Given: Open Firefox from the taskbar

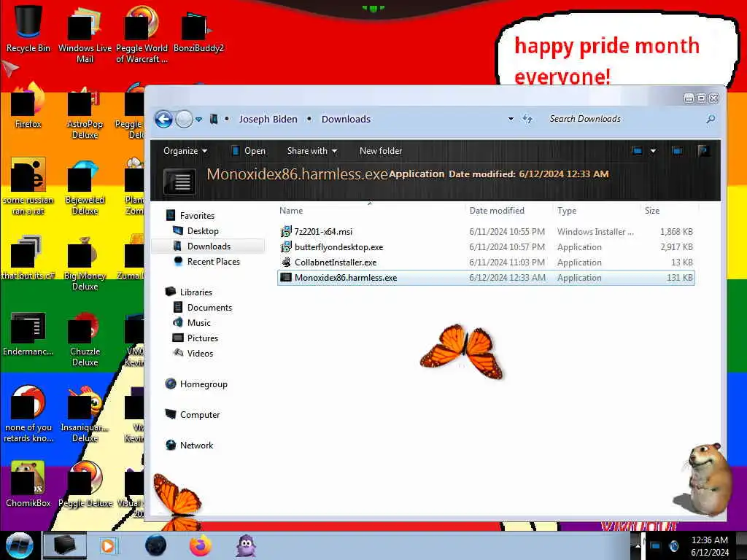Looking at the screenshot, I should pyautogui.click(x=200, y=545).
